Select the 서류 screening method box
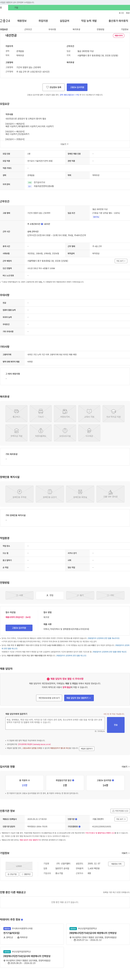The width and height of the screenshot is (130, 980). 19,595
